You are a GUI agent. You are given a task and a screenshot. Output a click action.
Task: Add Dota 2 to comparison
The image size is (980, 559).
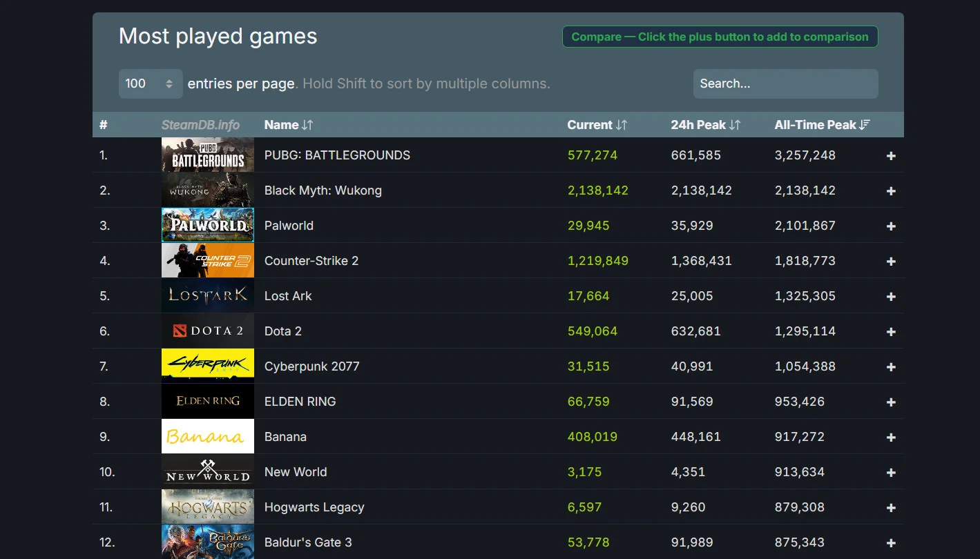coord(891,332)
